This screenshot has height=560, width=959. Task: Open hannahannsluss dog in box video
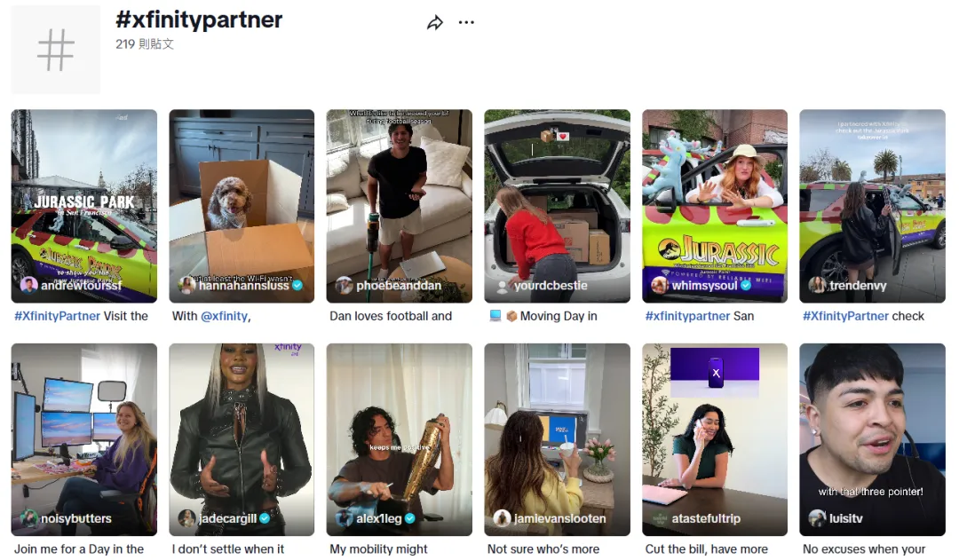point(242,206)
